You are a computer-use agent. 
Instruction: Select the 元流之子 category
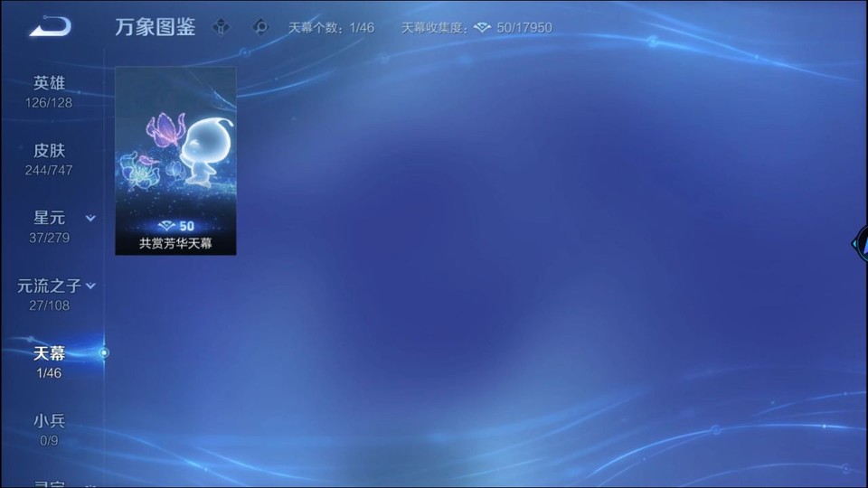(x=49, y=294)
